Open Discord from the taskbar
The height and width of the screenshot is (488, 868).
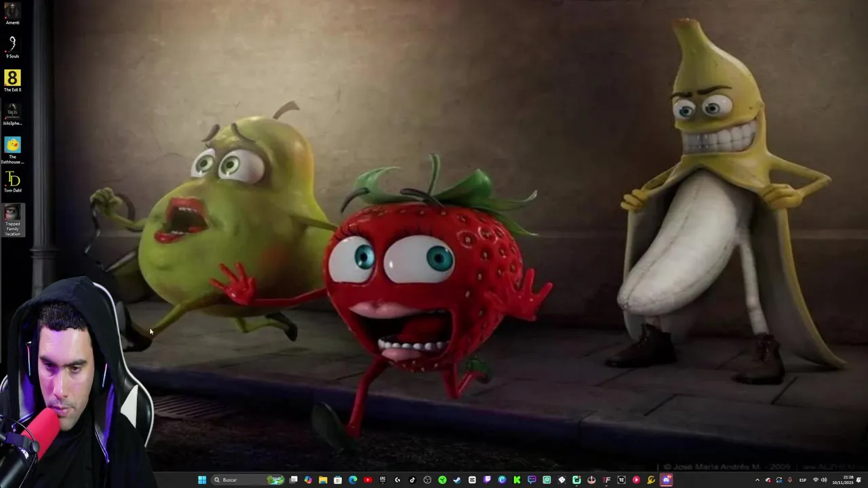[x=665, y=480]
